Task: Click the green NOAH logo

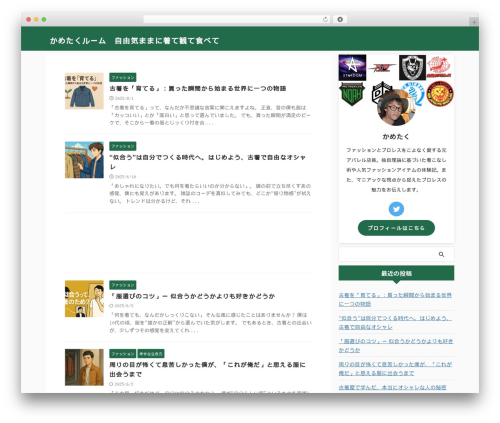Action: pyautogui.click(x=352, y=94)
